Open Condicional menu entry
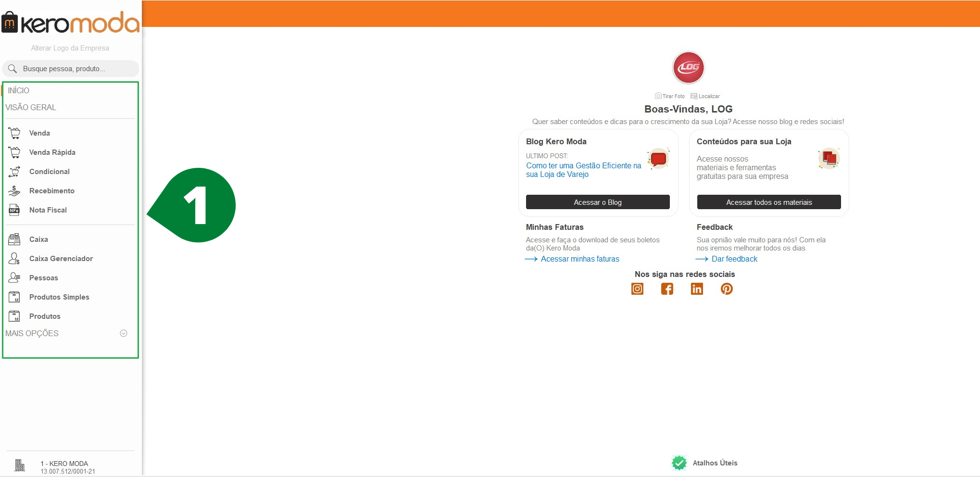 50,172
